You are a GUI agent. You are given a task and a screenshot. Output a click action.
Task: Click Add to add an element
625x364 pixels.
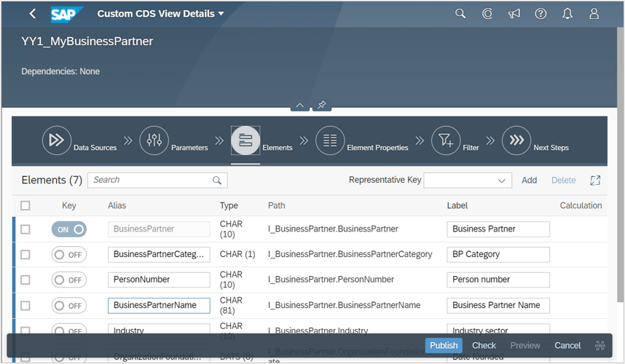pyautogui.click(x=529, y=181)
